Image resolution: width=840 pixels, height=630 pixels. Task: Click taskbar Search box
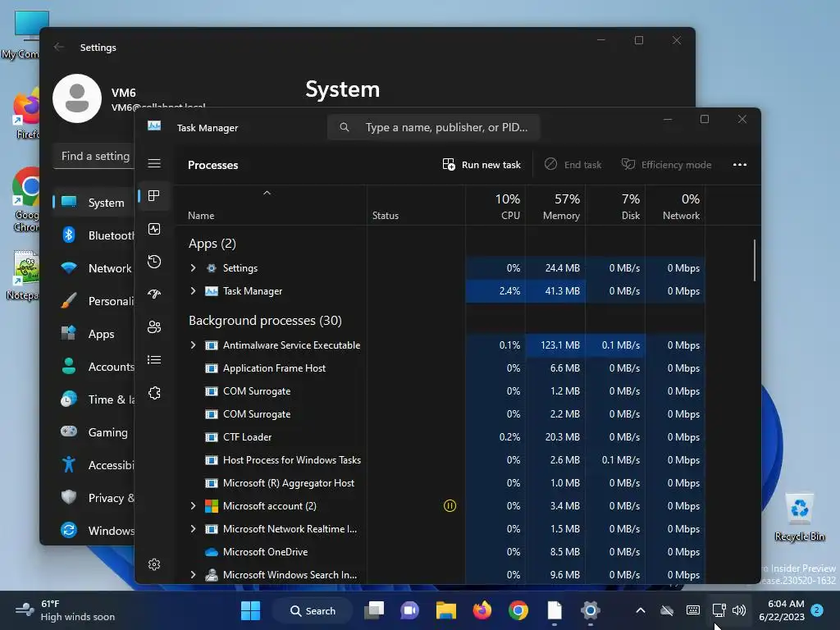point(313,610)
